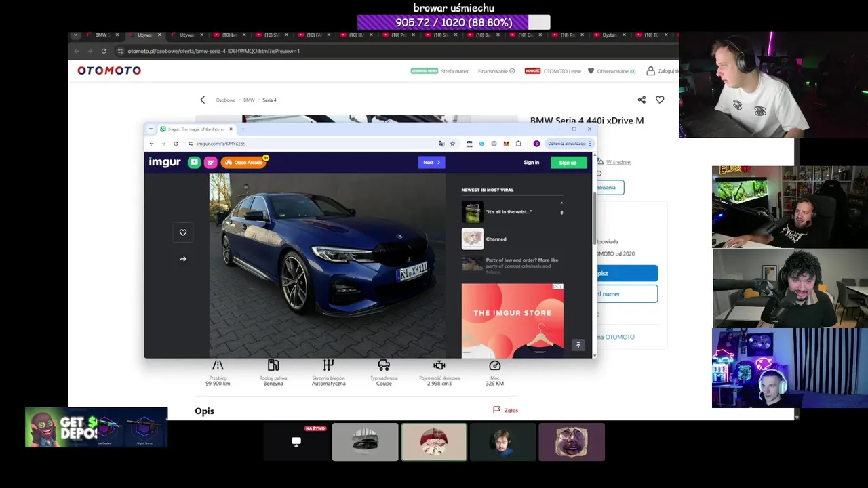Click the scroll-to-top arrow button on imgur
Screen dimensions: 868x488
578,345
